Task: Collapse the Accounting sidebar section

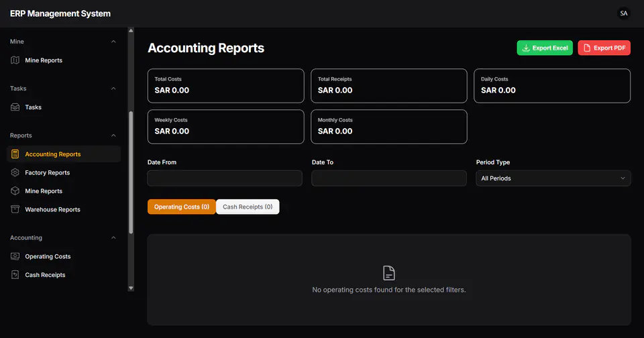Action: 113,238
